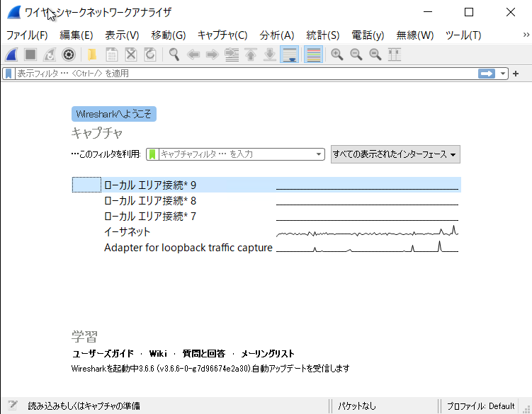532x414 pixels.
Task: Apply display filter with blue arrow button
Action: pos(487,74)
